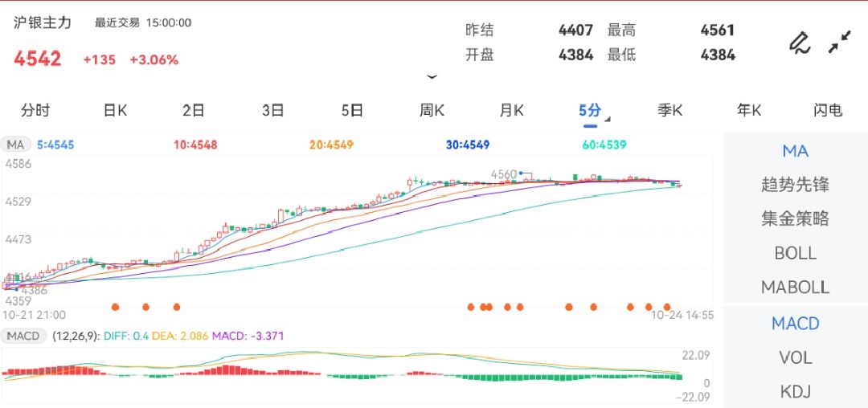Select the 趋势先锋 indicator
The height and width of the screenshot is (408, 868).
pos(796,185)
